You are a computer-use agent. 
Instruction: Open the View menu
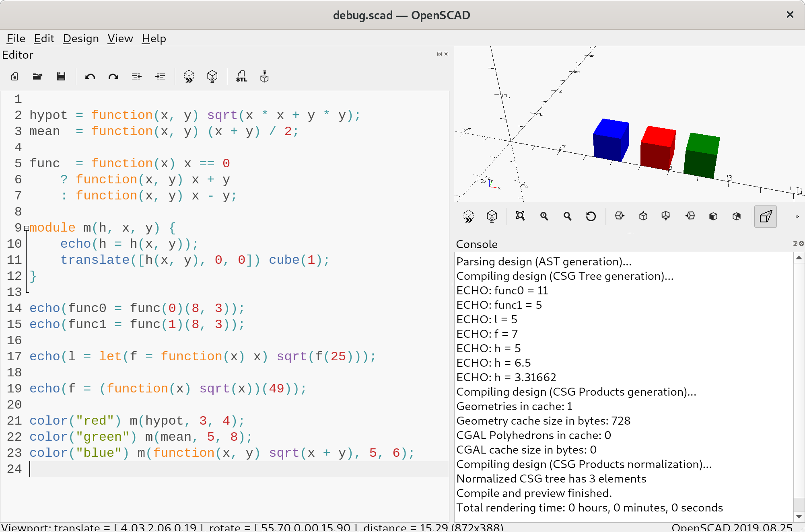120,39
